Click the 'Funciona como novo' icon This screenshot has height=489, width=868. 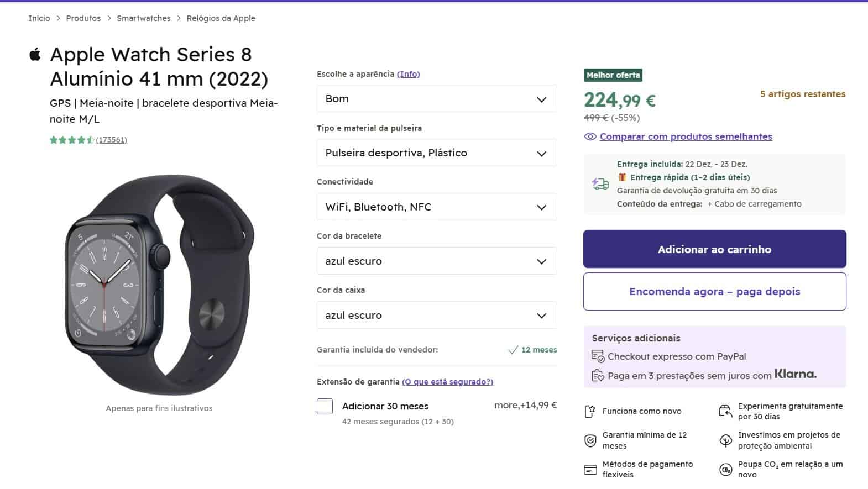590,411
